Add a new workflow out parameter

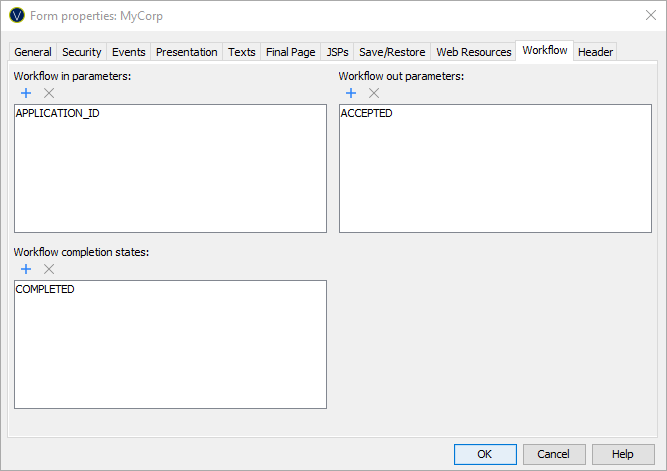351,93
